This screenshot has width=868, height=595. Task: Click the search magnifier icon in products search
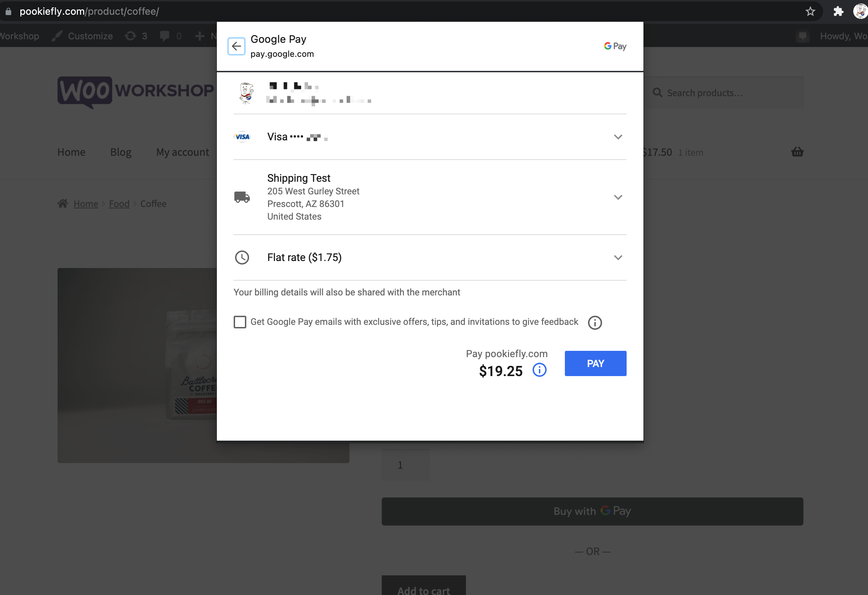click(657, 93)
